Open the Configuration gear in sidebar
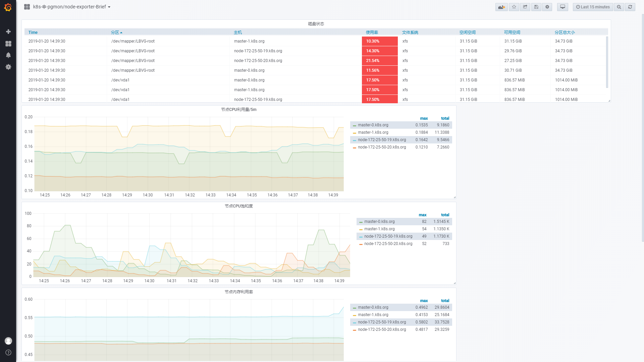Image resolution: width=644 pixels, height=362 pixels. 8,67
